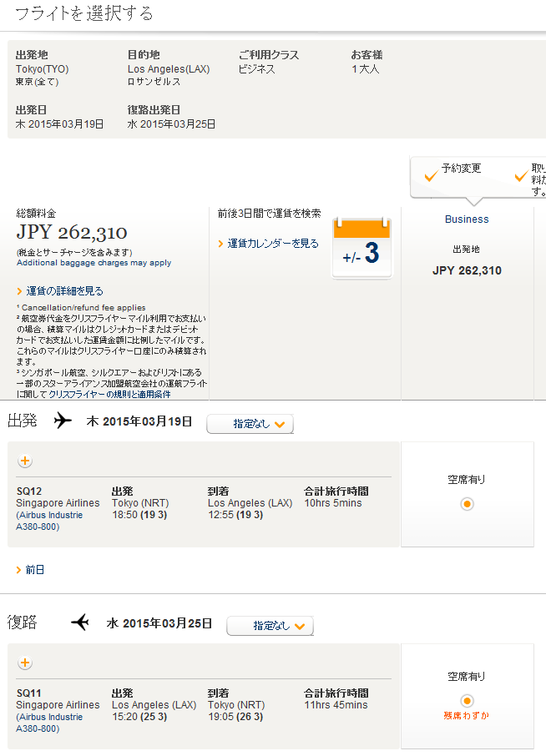Click SQ12 aircraft Airbus Industrie A380-800 text

[x=49, y=521]
